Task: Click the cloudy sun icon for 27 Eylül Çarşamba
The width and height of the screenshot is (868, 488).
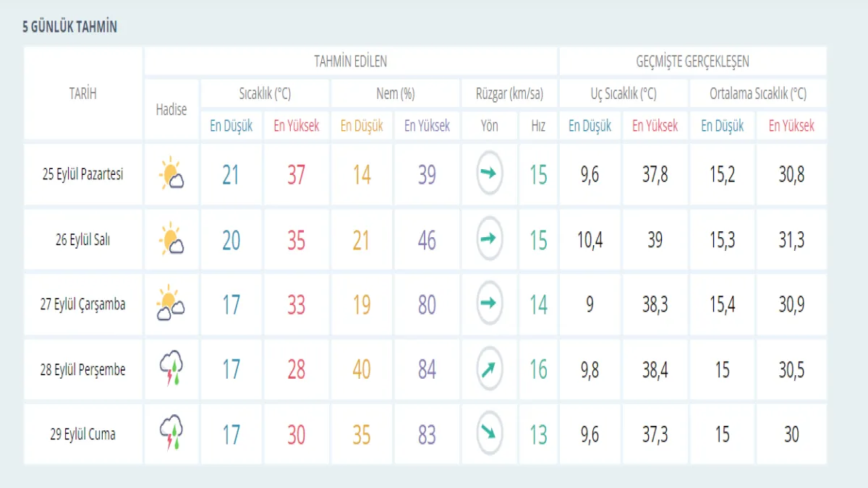Action: [171, 304]
